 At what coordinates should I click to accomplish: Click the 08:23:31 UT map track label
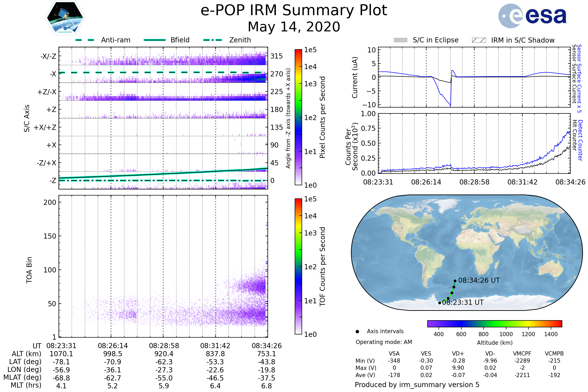(x=463, y=303)
